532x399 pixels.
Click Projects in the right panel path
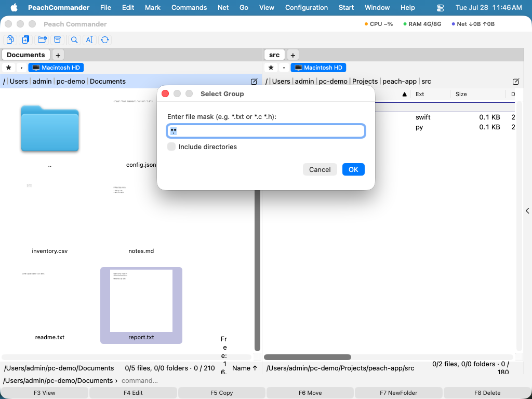[365, 82]
